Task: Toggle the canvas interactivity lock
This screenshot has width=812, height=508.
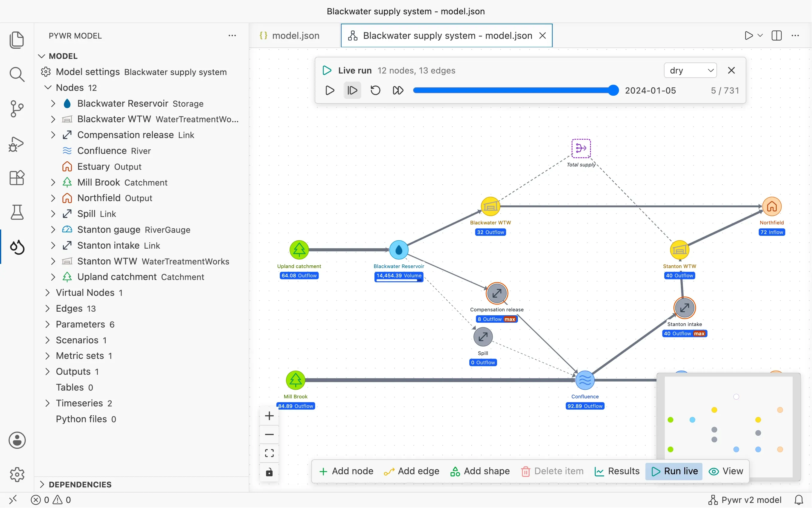Action: (x=269, y=472)
